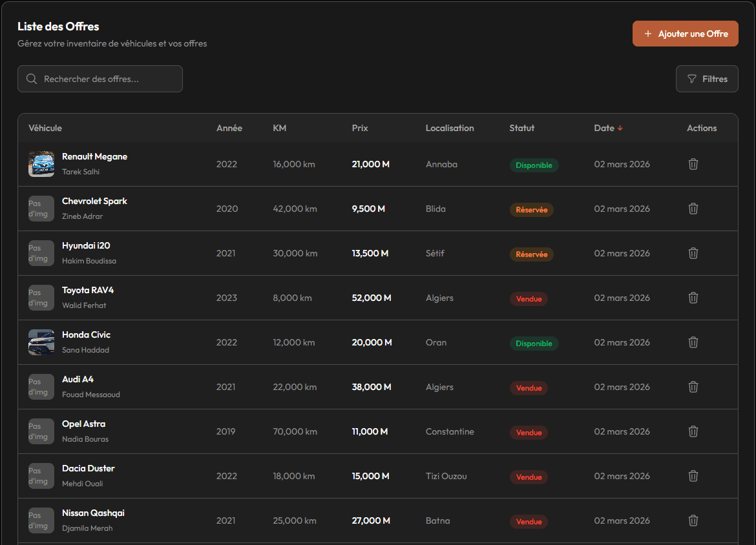Click trash icon for Chevrolet Spark
The image size is (756, 545).
click(x=693, y=209)
